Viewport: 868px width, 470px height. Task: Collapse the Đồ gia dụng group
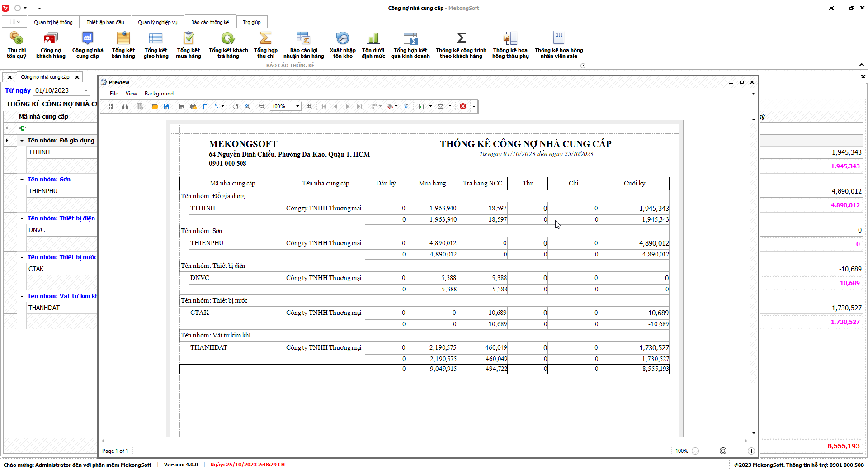click(22, 141)
